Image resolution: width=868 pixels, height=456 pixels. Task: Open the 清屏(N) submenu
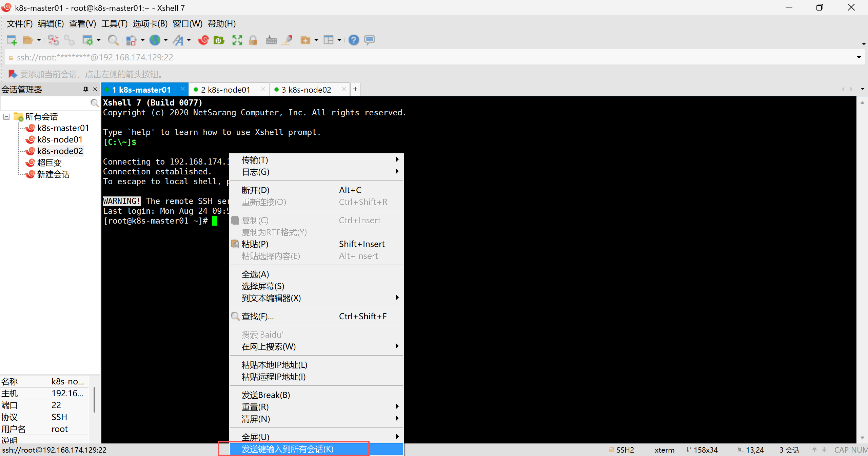point(317,419)
